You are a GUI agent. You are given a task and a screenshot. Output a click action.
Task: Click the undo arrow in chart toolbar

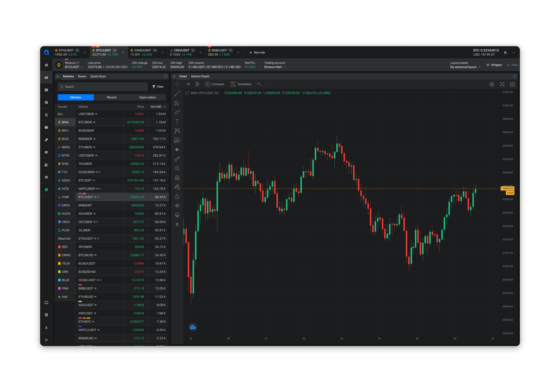pos(259,84)
